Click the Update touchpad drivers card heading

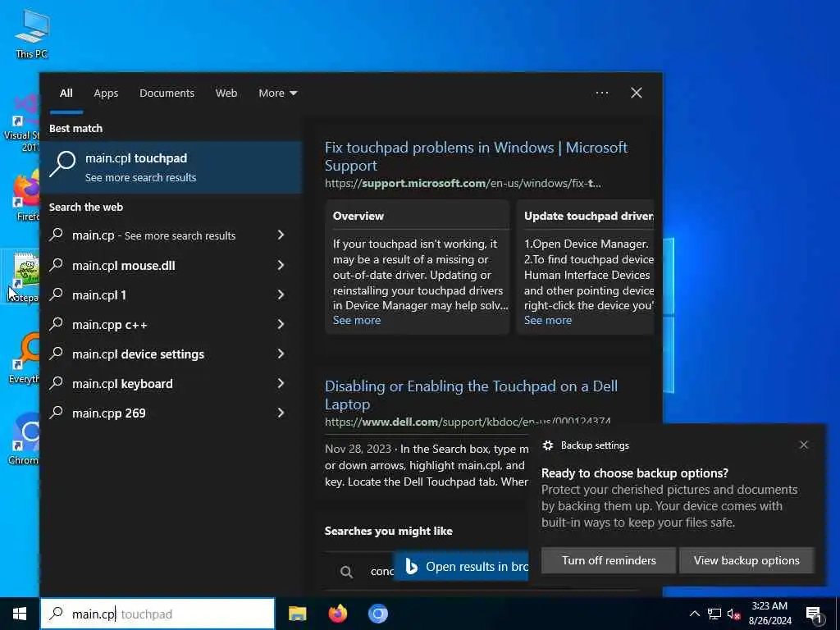click(589, 216)
